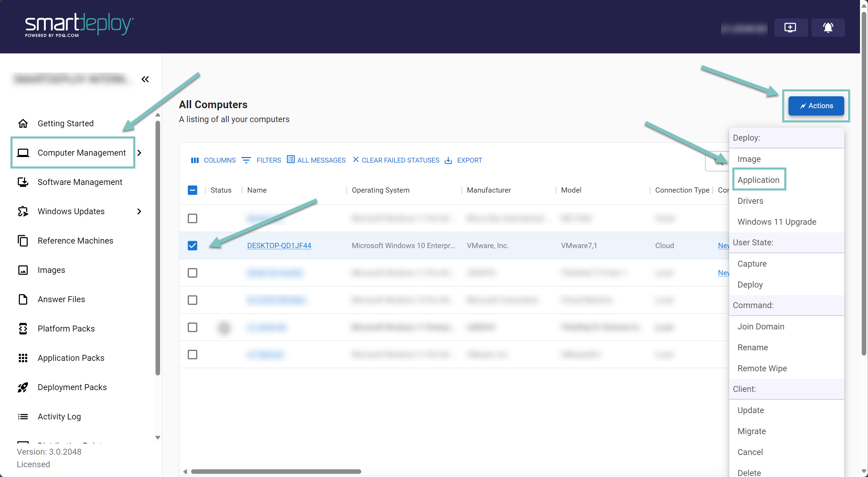Click the Application Packs grid icon
Viewport: 868px width, 477px height.
pos(23,358)
